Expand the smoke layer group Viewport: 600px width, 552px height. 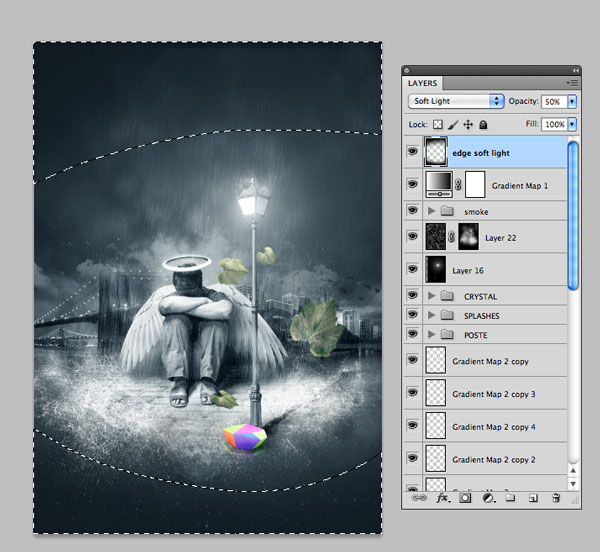coord(432,212)
